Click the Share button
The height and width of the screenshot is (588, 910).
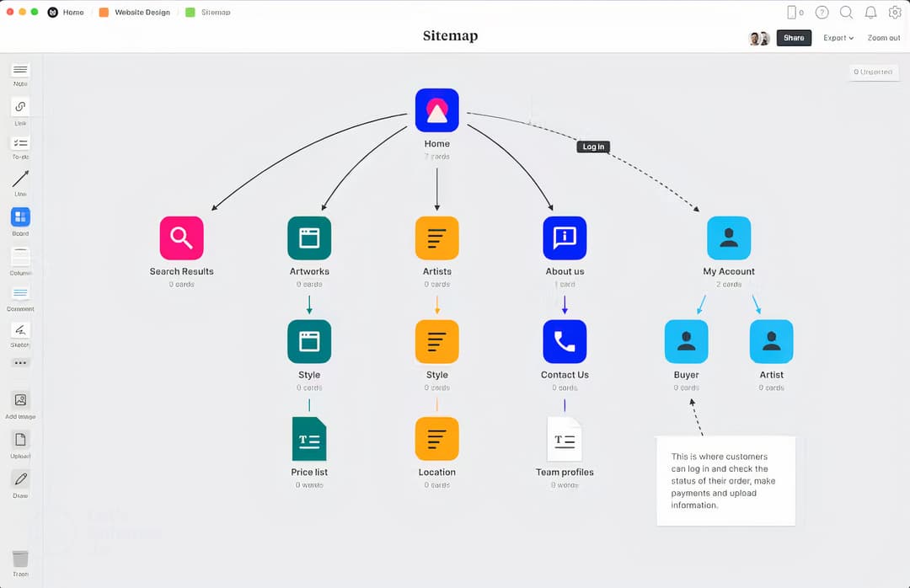coord(793,38)
